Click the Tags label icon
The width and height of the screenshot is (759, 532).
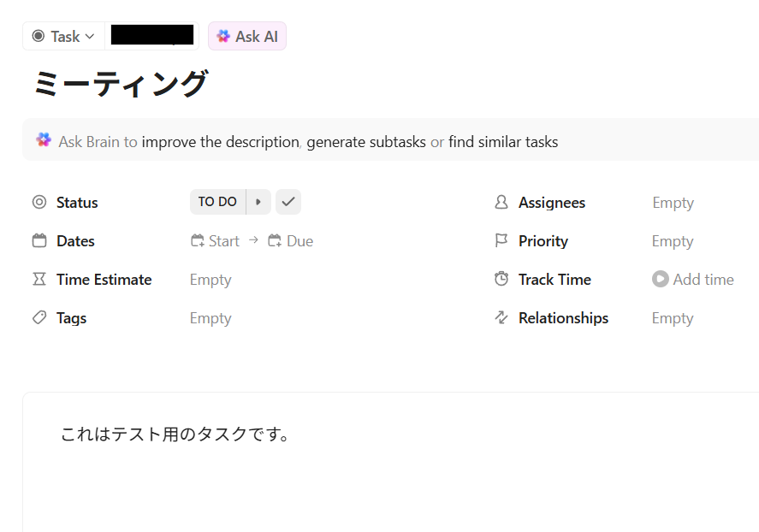(39, 317)
